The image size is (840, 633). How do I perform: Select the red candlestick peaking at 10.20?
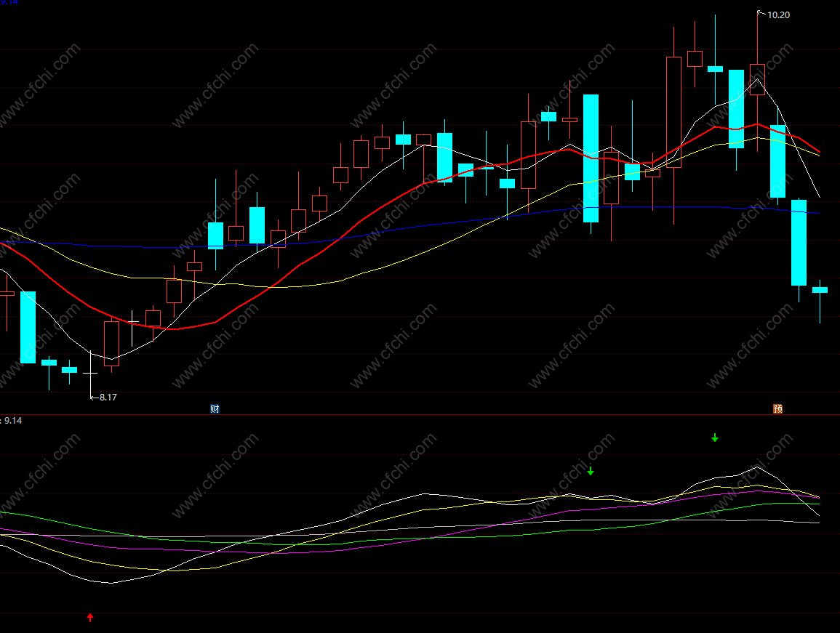click(x=758, y=81)
